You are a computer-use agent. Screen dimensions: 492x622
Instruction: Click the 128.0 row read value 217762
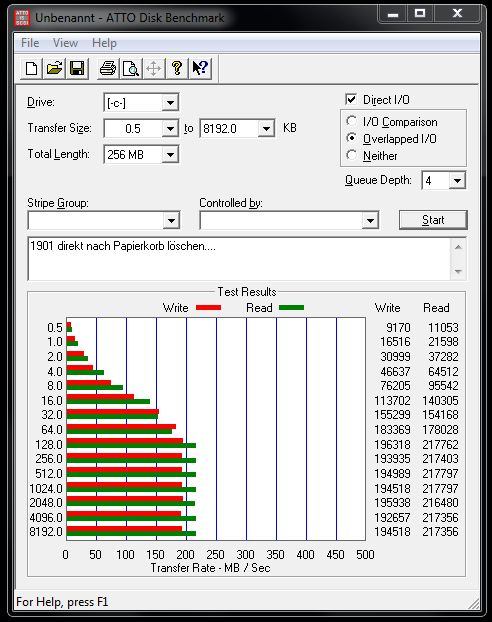[x=440, y=444]
